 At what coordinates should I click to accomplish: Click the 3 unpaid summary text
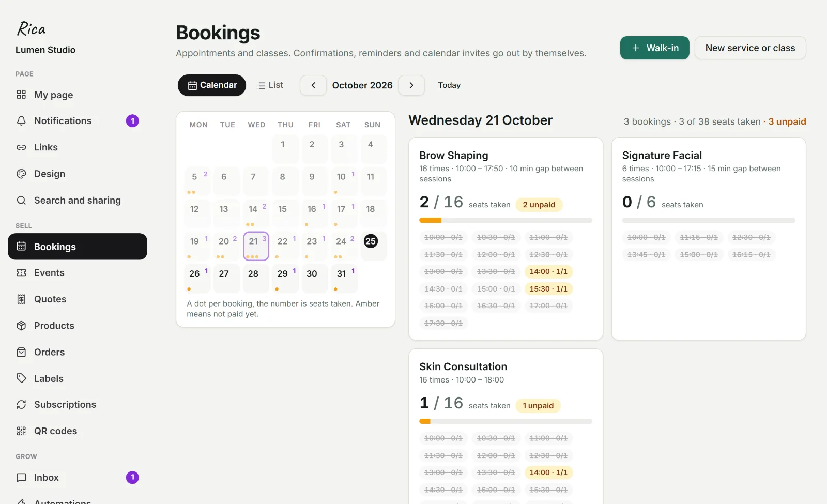click(787, 121)
